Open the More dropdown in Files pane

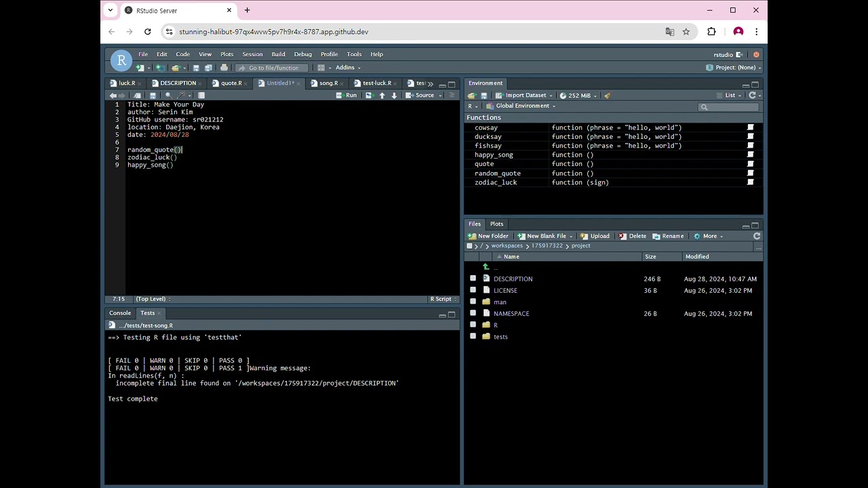(709, 236)
